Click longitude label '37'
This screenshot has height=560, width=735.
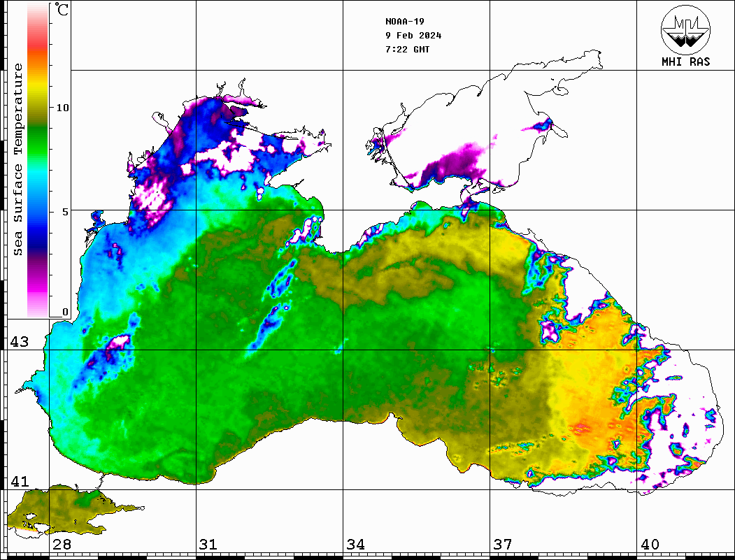[x=503, y=544]
